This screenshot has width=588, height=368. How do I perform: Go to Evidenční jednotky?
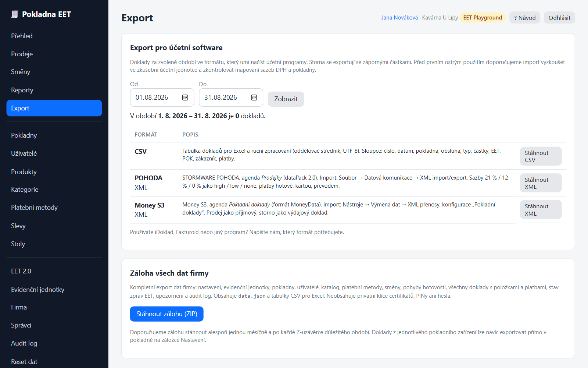(x=54, y=290)
